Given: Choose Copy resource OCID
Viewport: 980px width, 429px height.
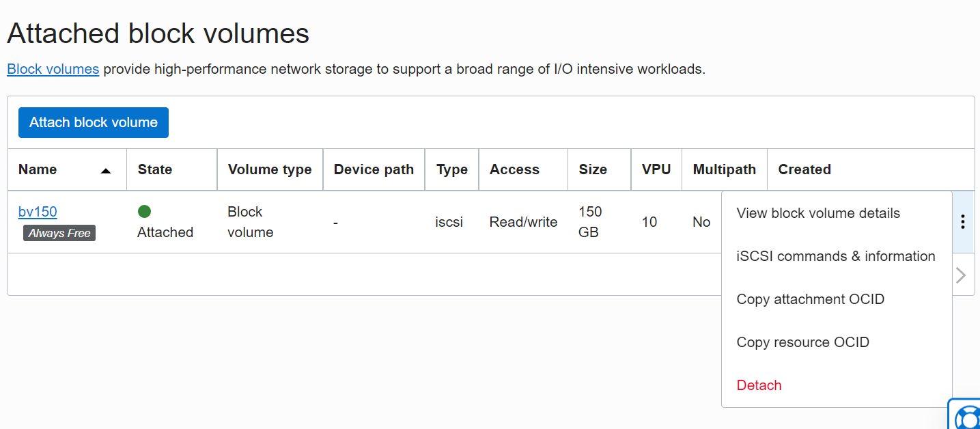Looking at the screenshot, I should pyautogui.click(x=802, y=342).
